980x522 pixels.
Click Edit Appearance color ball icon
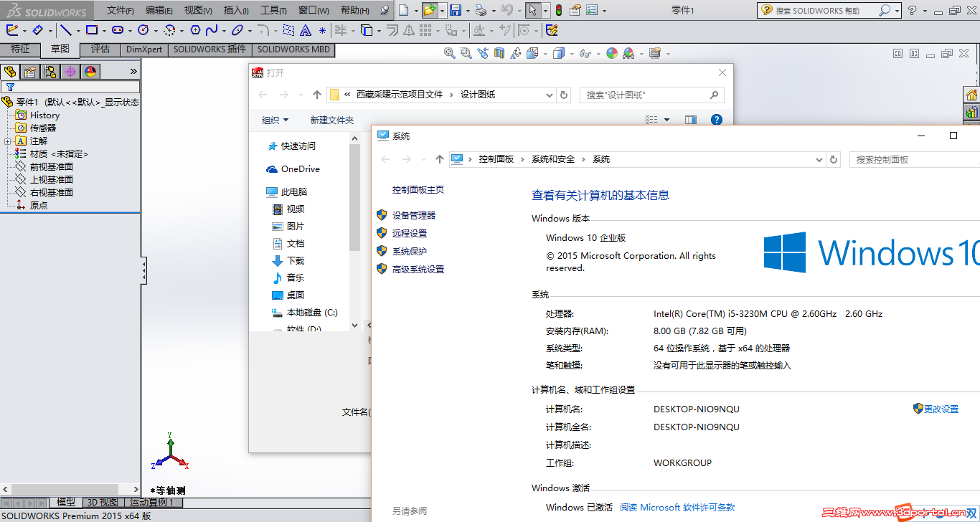(x=611, y=53)
